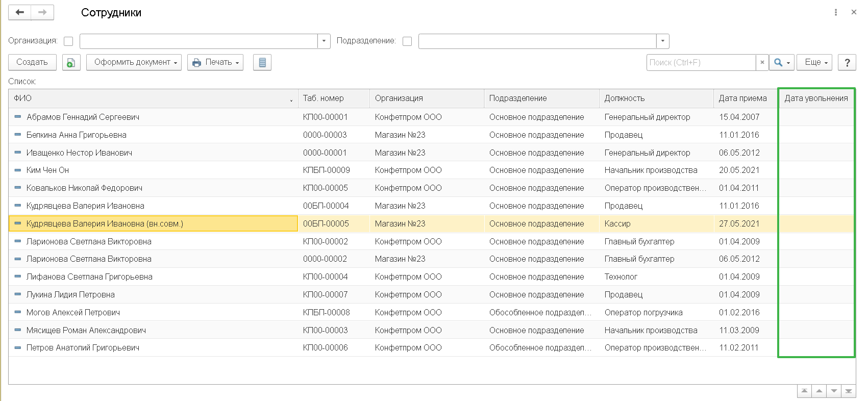This screenshot has width=868, height=401.
Task: Click the tab number КПБП-00009 cell
Action: [x=334, y=170]
